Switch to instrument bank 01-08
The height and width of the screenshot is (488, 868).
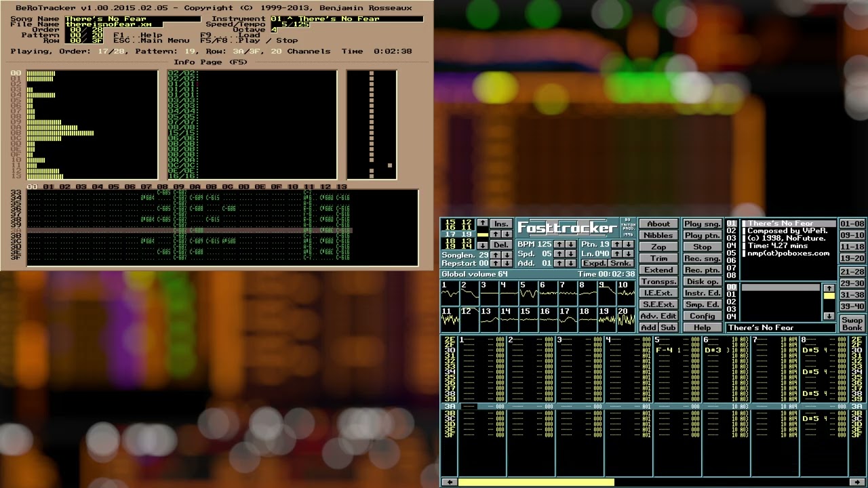point(852,224)
